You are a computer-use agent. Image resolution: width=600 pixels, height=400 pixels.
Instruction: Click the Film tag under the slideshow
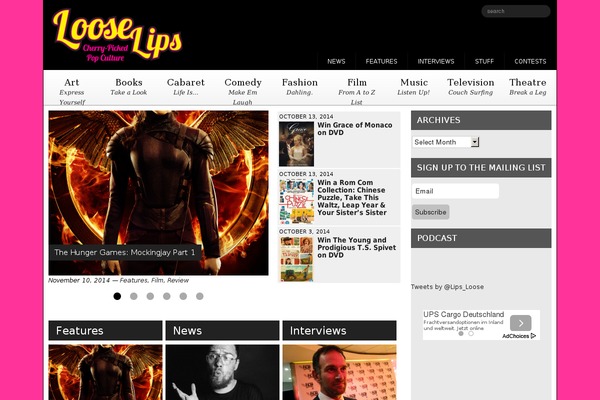[157, 280]
